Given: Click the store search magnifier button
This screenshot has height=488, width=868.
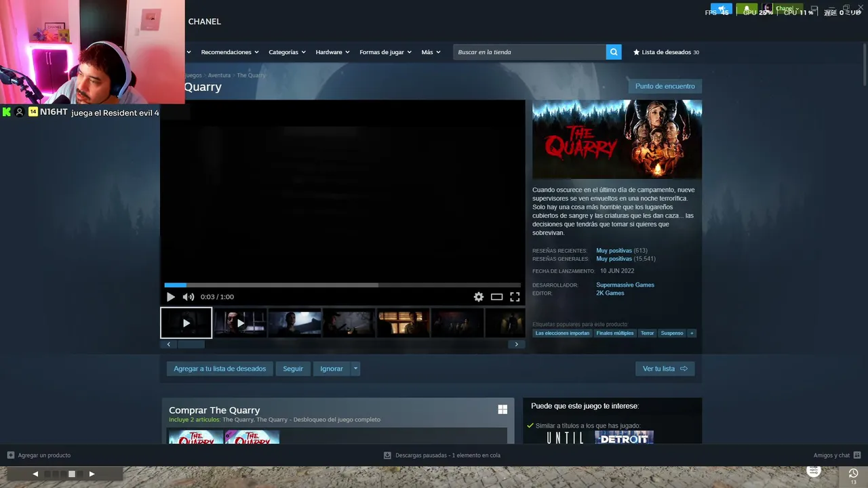Looking at the screenshot, I should click(x=614, y=52).
